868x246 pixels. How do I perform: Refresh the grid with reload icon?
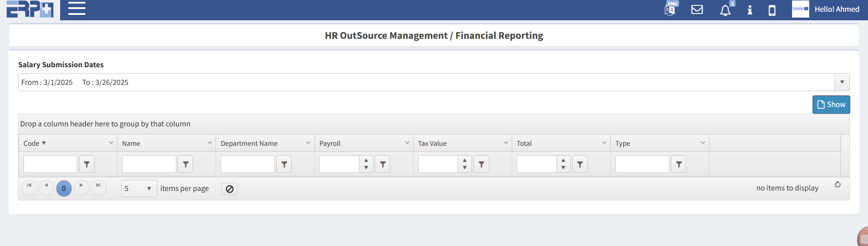(837, 185)
